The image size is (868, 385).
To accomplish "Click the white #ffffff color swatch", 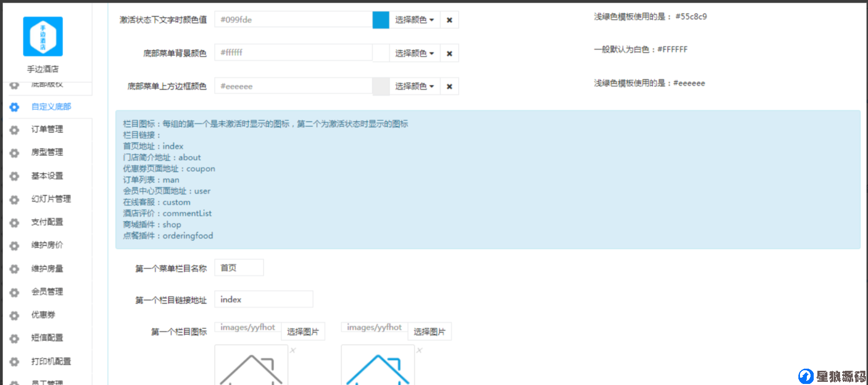I will pos(381,53).
